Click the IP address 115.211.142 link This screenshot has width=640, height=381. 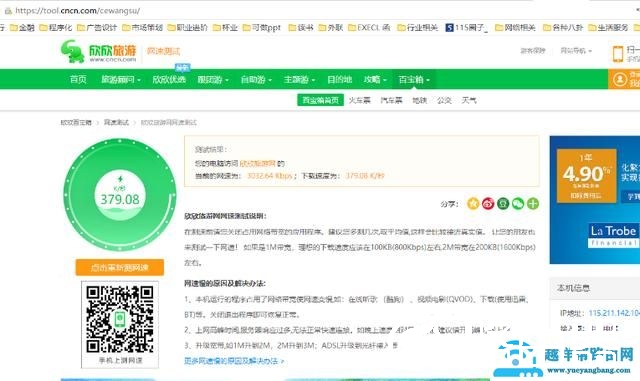click(x=614, y=313)
